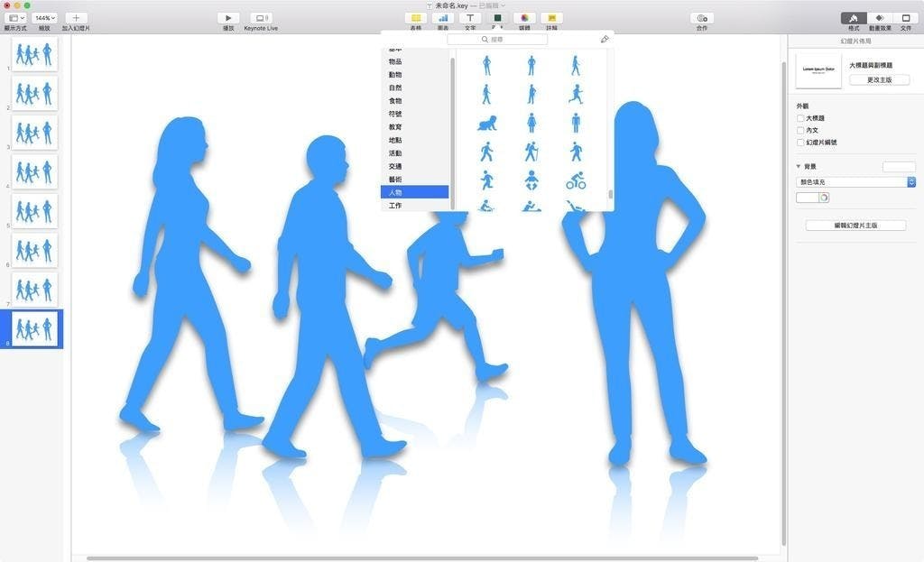Click 更改主版 to change the master
Screen dimensions: 924x562
(879, 79)
